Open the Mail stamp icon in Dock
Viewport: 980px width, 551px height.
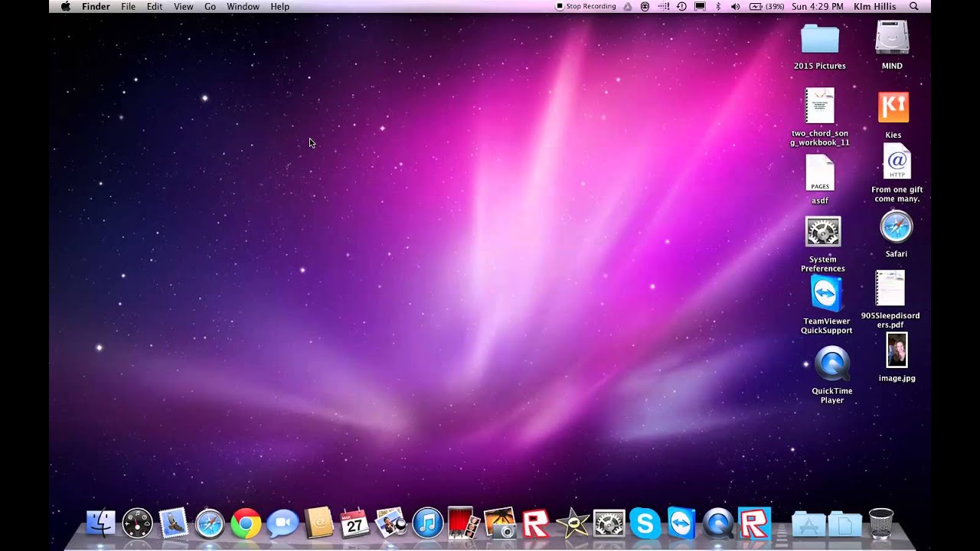point(174,523)
